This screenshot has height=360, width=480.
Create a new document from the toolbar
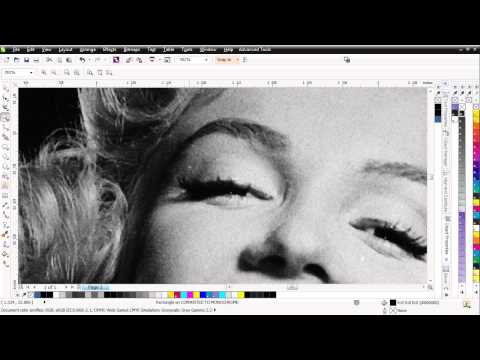click(6, 60)
